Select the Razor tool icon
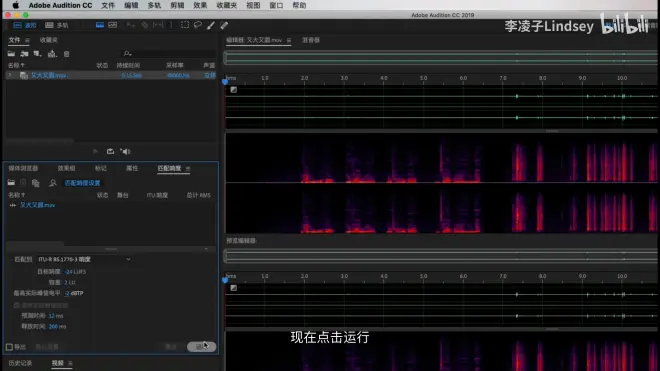 pos(144,25)
